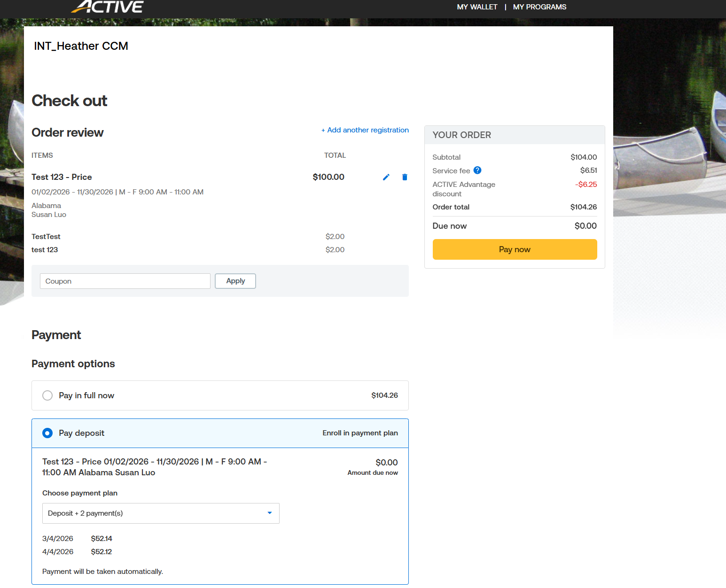Go to MY PROGRAMS in the header
The height and width of the screenshot is (588, 726).
539,7
